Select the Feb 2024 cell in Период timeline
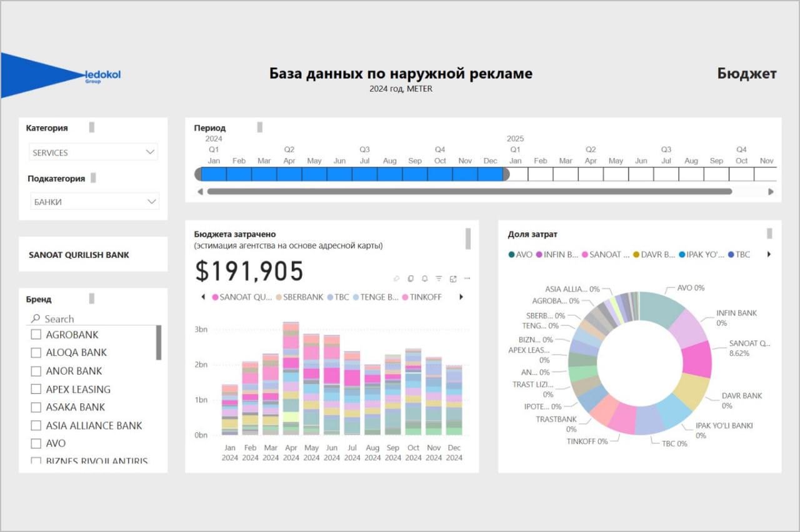800x532 pixels. (x=239, y=174)
